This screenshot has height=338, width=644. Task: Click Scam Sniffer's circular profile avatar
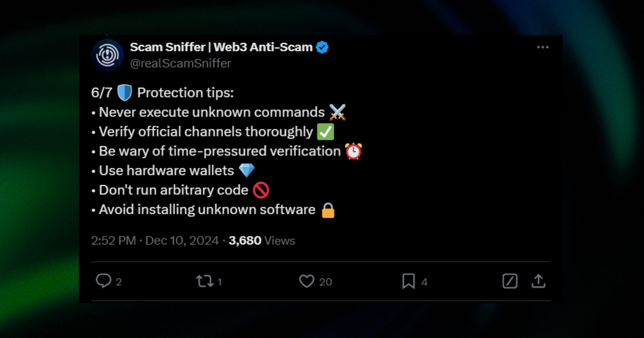pyautogui.click(x=107, y=55)
